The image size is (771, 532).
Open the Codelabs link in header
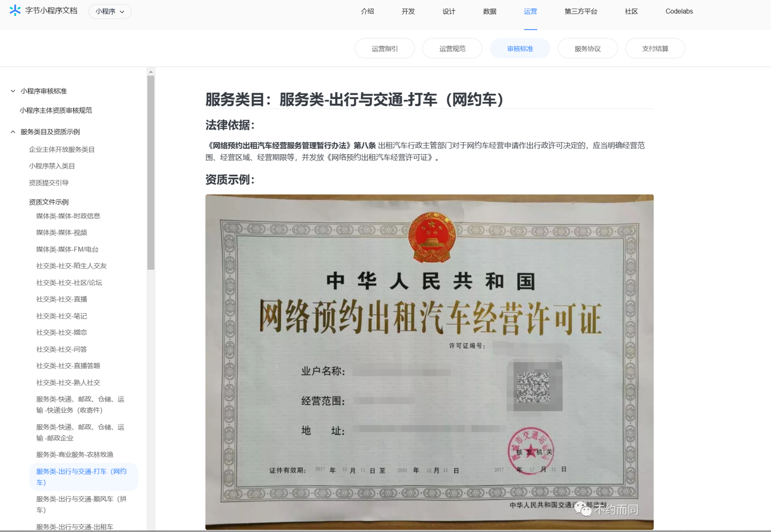pyautogui.click(x=679, y=11)
